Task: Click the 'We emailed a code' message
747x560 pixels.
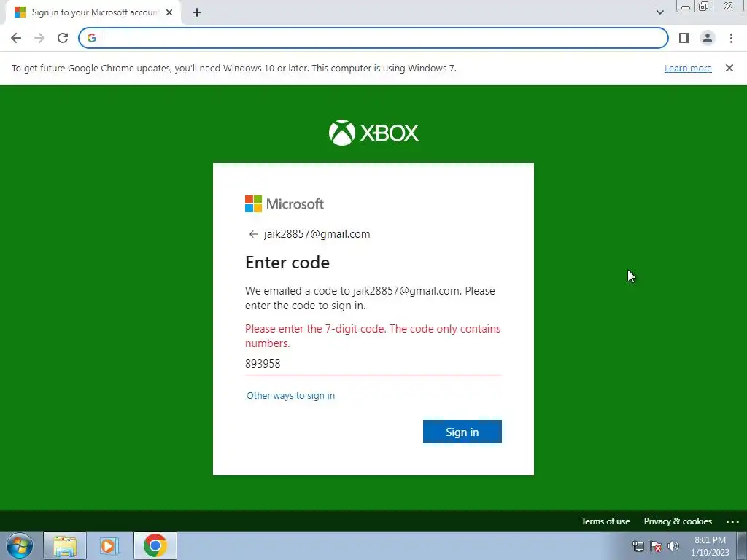Action: click(x=370, y=298)
